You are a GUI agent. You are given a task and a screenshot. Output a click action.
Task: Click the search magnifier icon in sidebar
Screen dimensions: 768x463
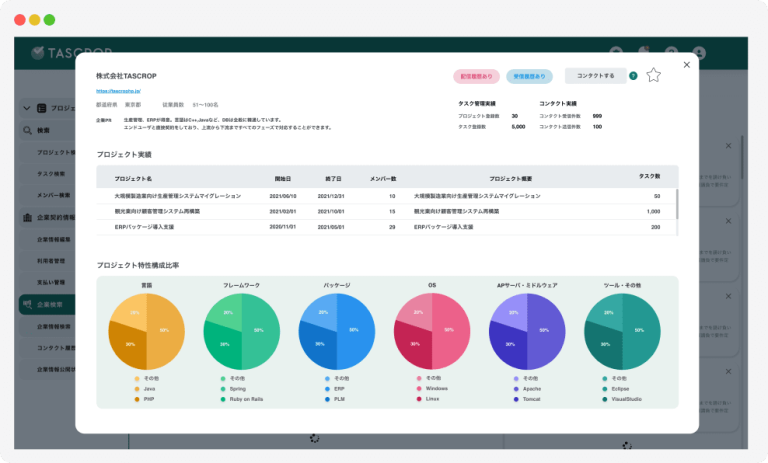[27, 130]
